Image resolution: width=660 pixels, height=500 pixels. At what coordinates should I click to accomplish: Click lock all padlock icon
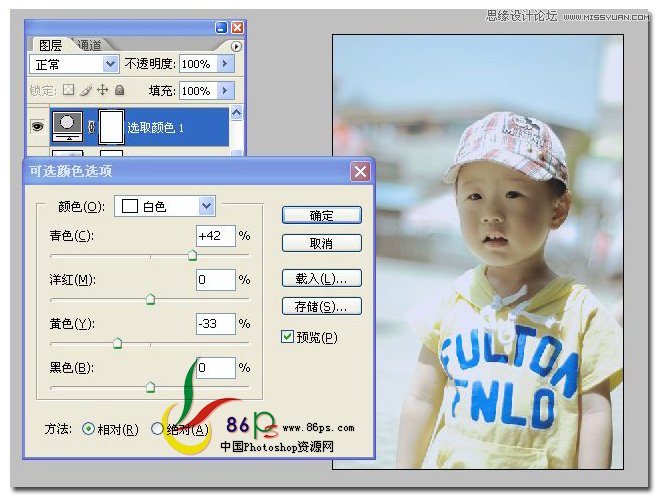(x=120, y=90)
